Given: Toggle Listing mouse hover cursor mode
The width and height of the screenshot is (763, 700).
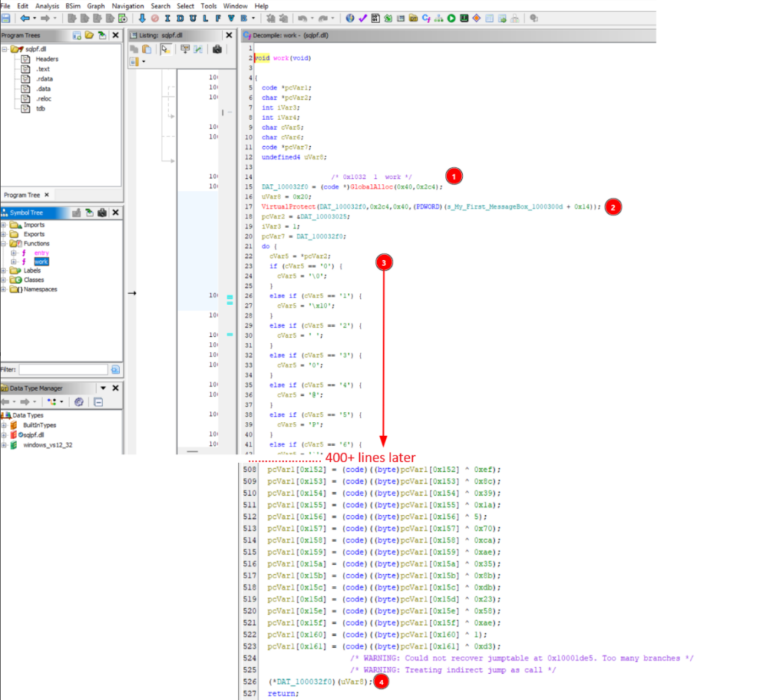Looking at the screenshot, I should point(165,49).
